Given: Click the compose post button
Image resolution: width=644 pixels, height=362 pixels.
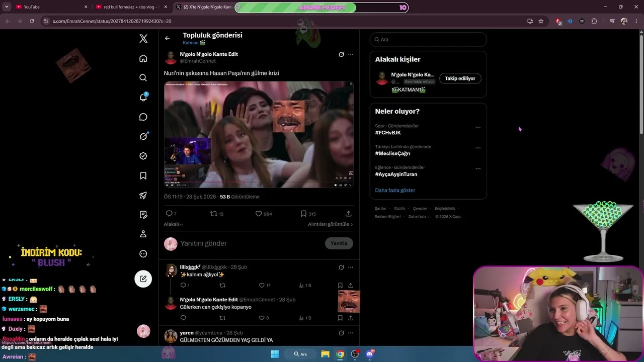Looking at the screenshot, I should pos(143,279).
